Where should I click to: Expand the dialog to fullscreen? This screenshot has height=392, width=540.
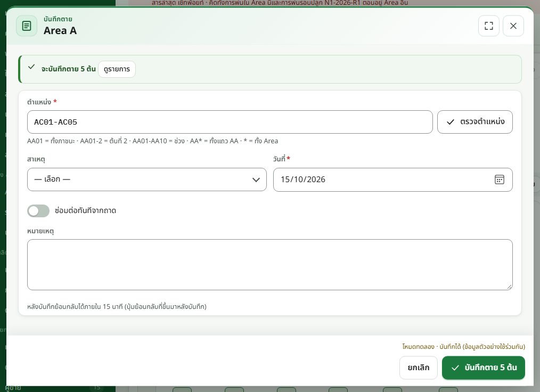pyautogui.click(x=489, y=26)
